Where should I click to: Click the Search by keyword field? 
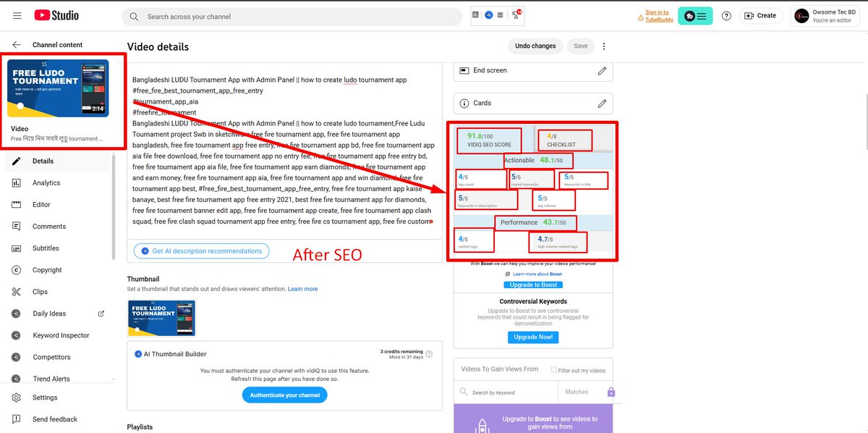point(506,392)
